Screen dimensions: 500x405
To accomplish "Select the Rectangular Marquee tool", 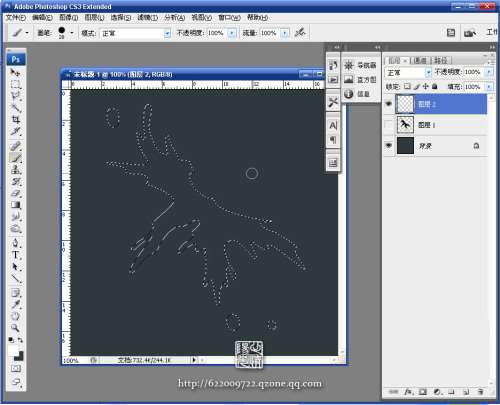I will coord(15,84).
